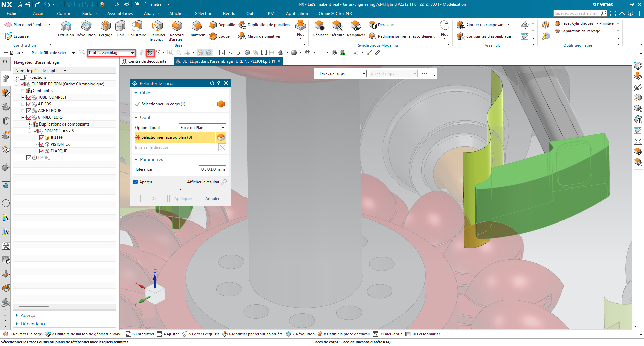
Task: Toggle the 4 PIEDS visibility checkbox
Action: (x=29, y=104)
